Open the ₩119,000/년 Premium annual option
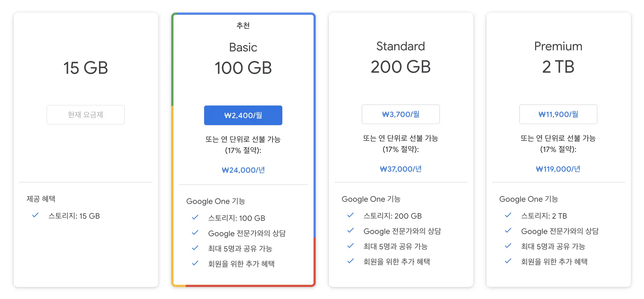The width and height of the screenshot is (644, 299). pyautogui.click(x=558, y=169)
